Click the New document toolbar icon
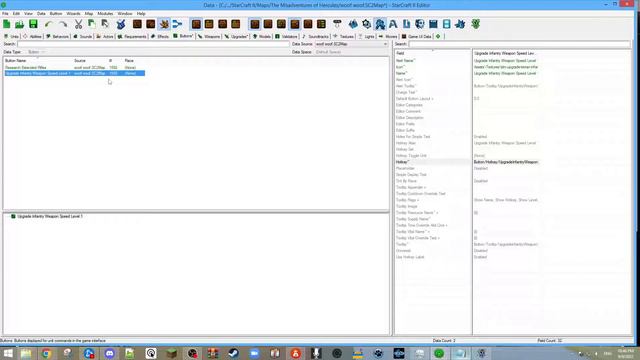 pos(7,24)
